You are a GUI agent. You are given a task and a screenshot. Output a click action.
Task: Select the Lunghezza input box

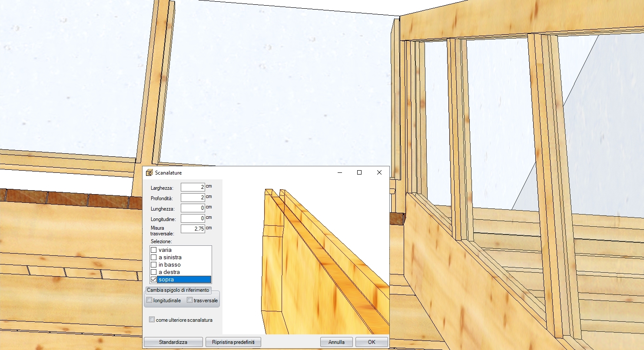(193, 208)
